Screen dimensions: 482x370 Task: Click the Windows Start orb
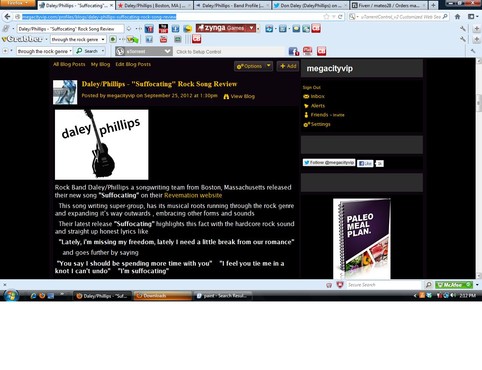[11, 296]
